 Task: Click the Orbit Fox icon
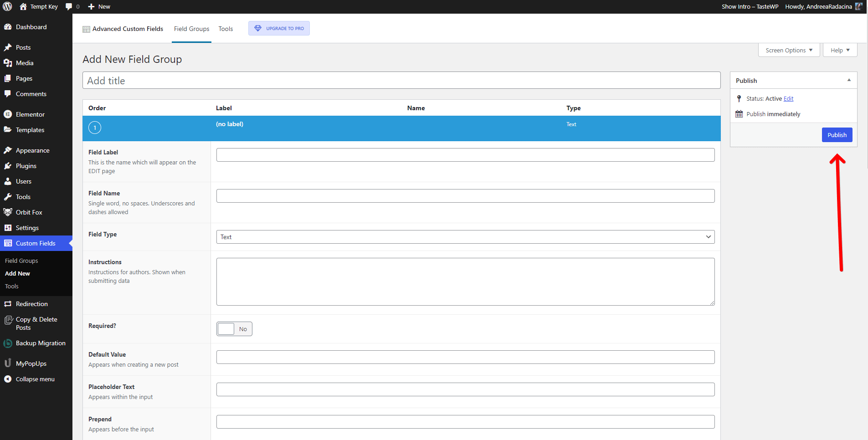click(x=8, y=212)
